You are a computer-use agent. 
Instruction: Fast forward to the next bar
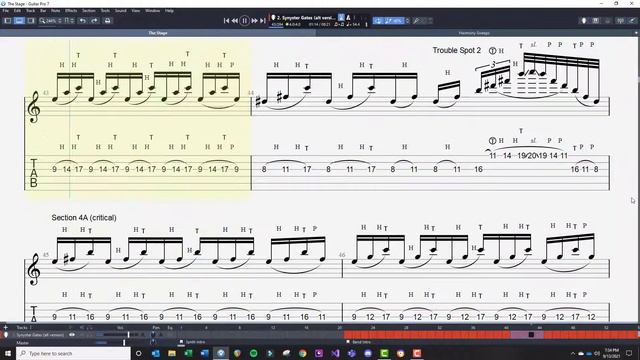tap(254, 20)
